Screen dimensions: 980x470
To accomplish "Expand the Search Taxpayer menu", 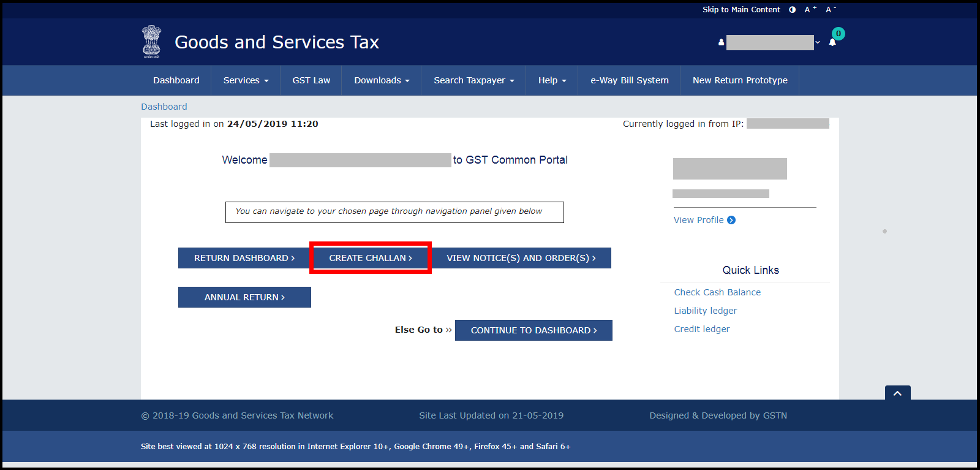I will coord(474,80).
